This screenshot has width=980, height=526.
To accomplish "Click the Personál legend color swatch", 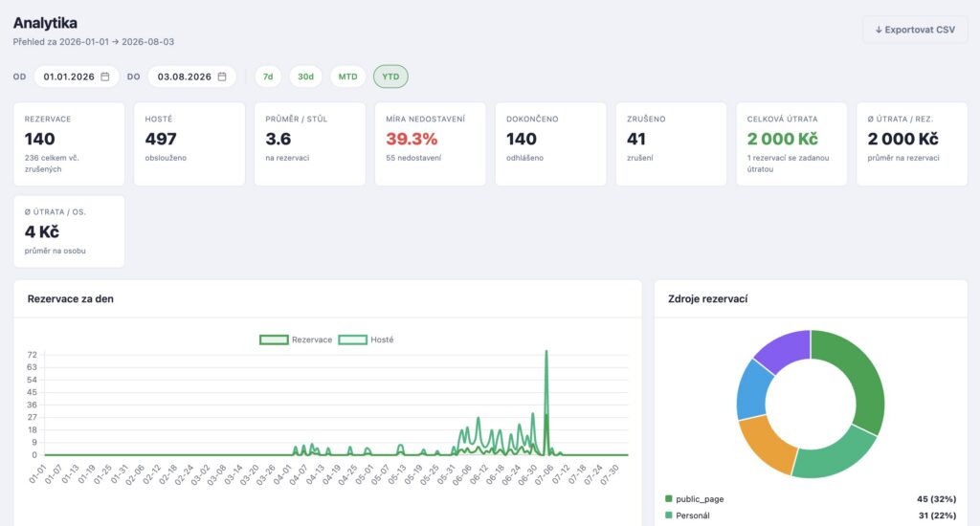I will click(669, 515).
